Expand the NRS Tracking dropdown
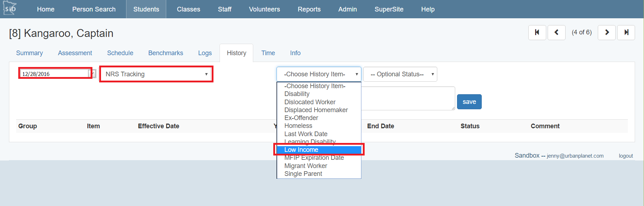644x206 pixels. (x=156, y=74)
